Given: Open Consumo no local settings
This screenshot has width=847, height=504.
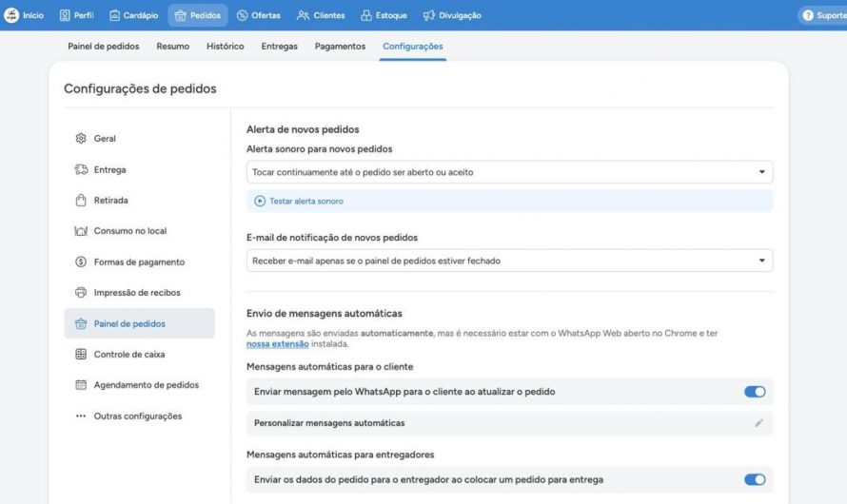Looking at the screenshot, I should (x=139, y=231).
